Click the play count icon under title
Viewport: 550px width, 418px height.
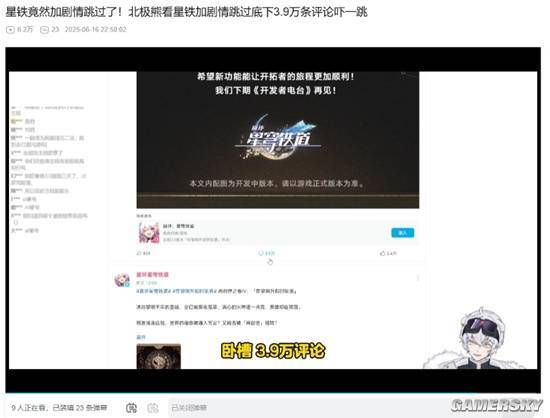10,29
